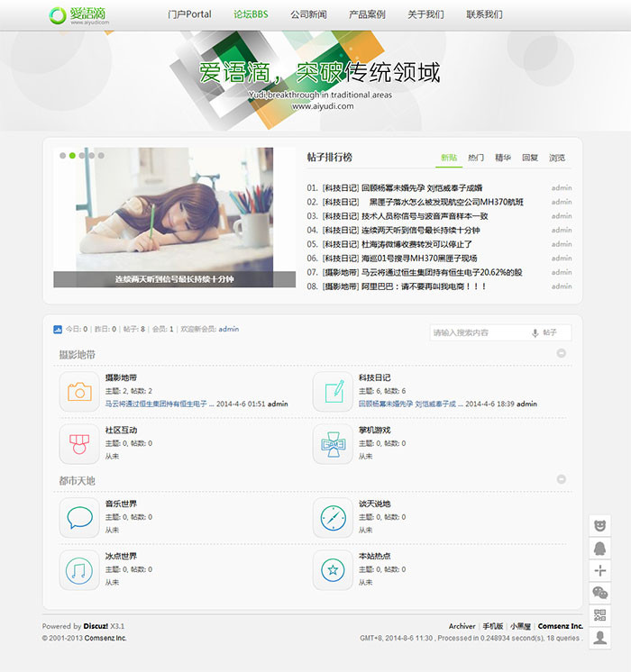Click the QR code icon in side toolbar
Screen dimensions: 631x672
tap(599, 615)
